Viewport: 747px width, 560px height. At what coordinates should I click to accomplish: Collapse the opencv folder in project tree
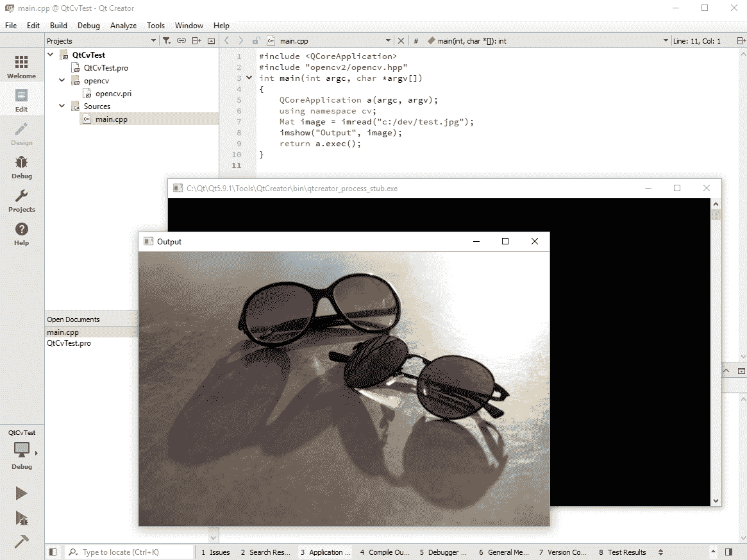62,81
